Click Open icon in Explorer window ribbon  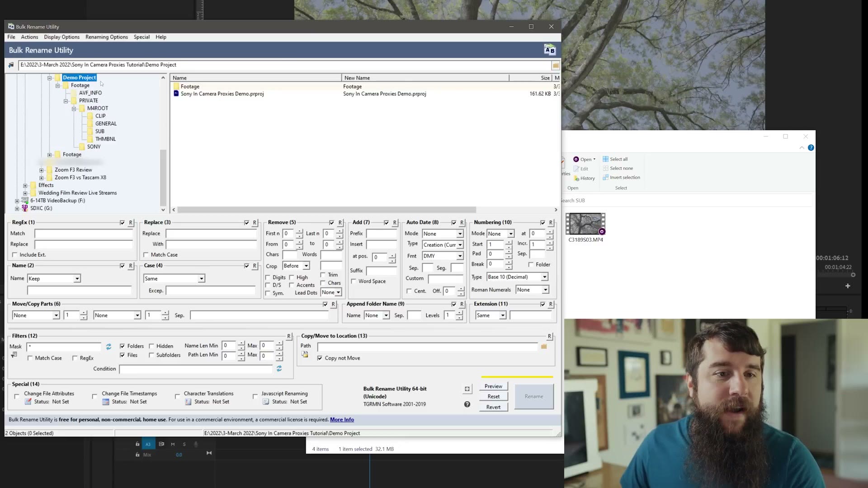point(576,159)
